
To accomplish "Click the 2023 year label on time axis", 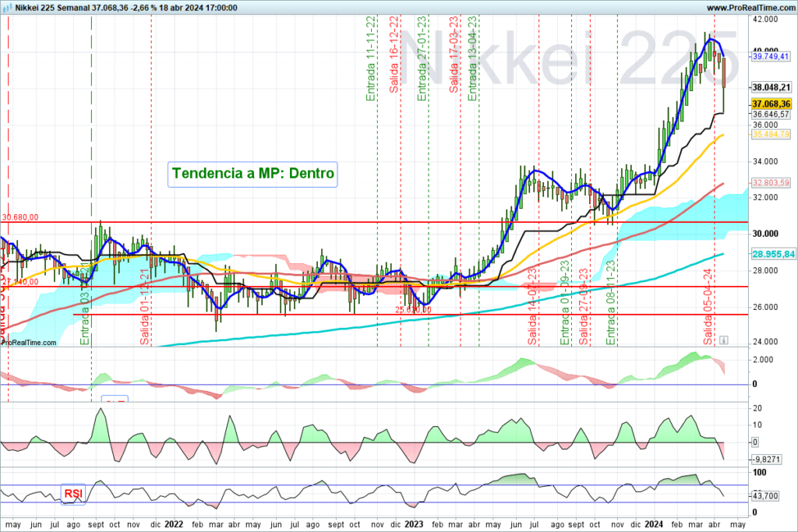I will [414, 524].
